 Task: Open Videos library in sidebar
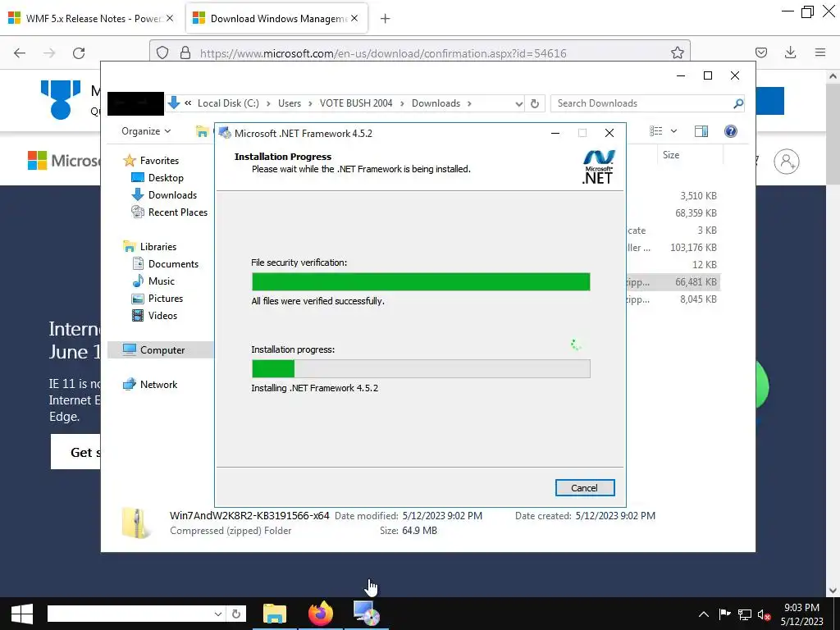(162, 316)
